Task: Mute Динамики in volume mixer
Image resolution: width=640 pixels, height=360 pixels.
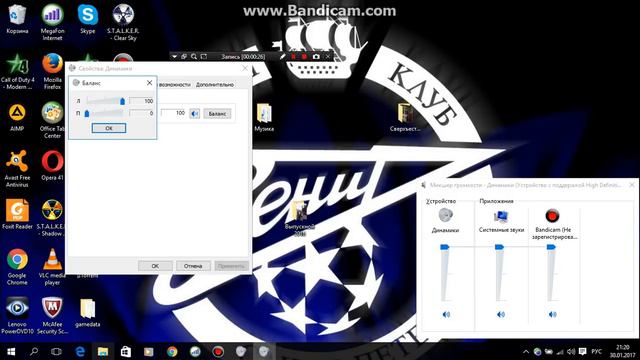Action: pos(446,314)
